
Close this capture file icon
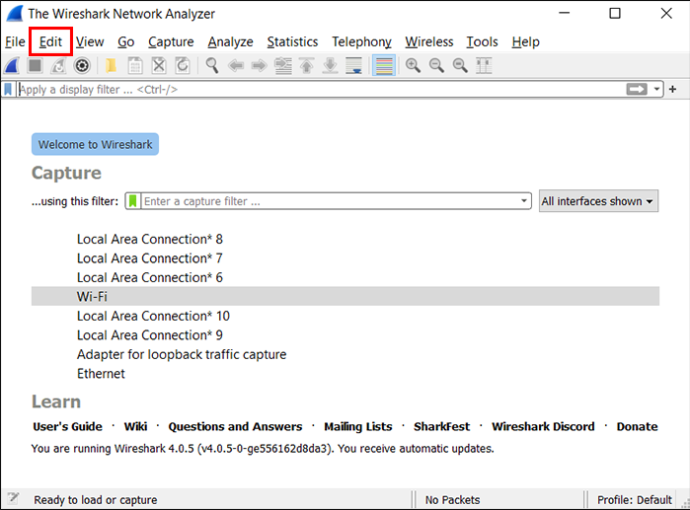pyautogui.click(x=159, y=66)
